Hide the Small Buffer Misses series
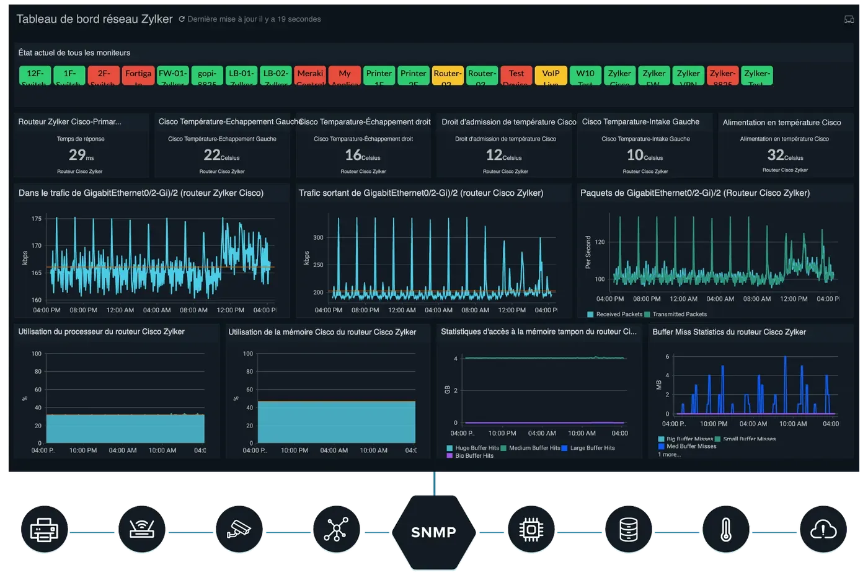This screenshot has width=868, height=588. click(746, 439)
